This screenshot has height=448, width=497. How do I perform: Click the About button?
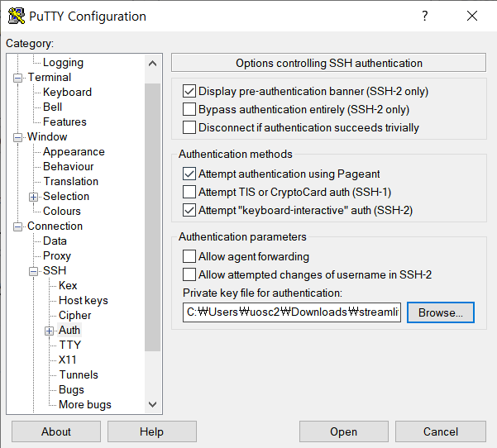[x=56, y=431]
